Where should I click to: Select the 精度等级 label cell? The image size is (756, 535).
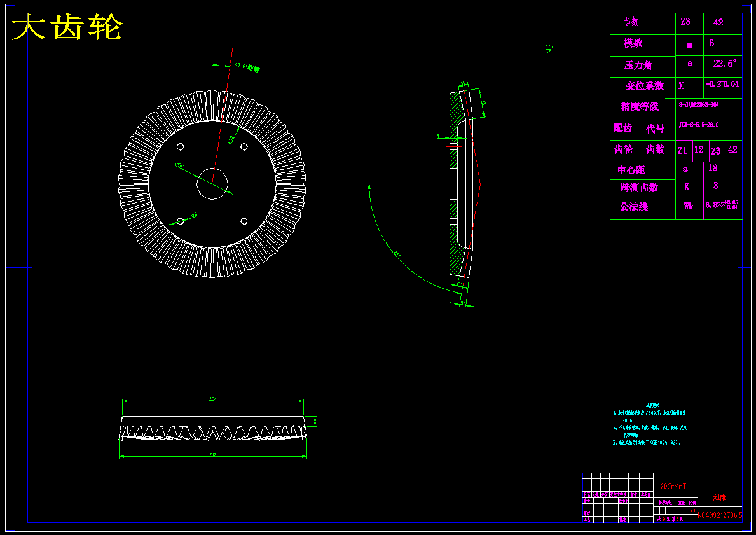pyautogui.click(x=639, y=107)
